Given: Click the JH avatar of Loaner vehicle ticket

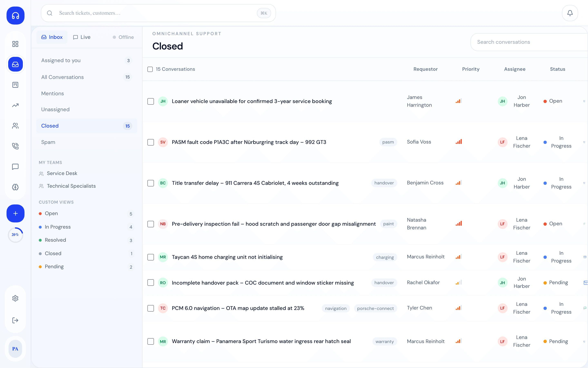Looking at the screenshot, I should tap(163, 101).
